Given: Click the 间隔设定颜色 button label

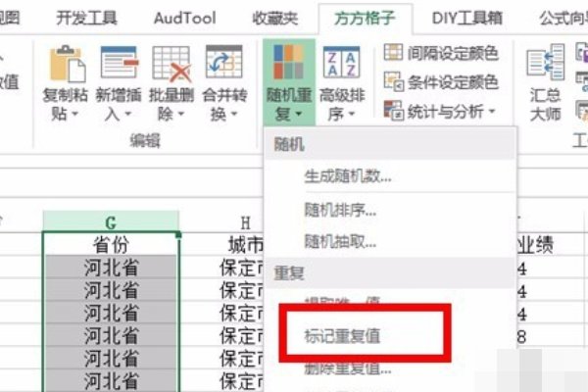Looking at the screenshot, I should 453,53.
